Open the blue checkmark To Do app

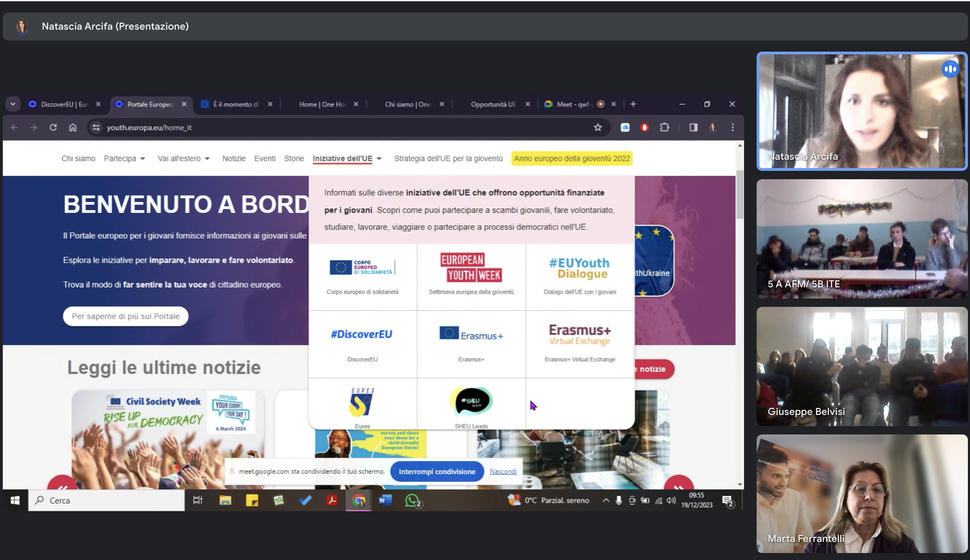(305, 500)
